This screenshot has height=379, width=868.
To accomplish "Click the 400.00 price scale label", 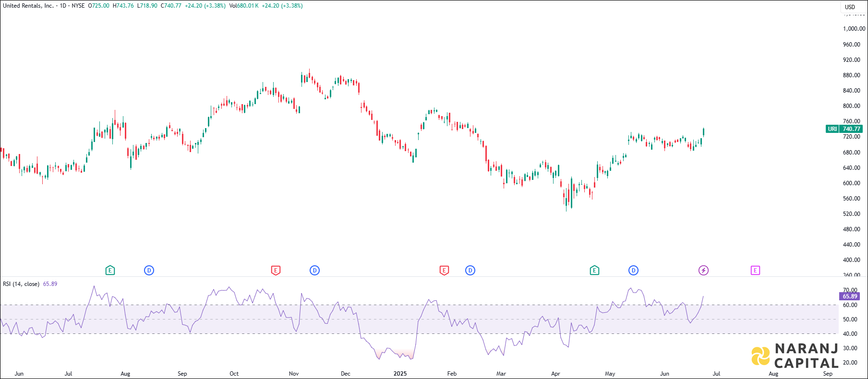I will (852, 260).
